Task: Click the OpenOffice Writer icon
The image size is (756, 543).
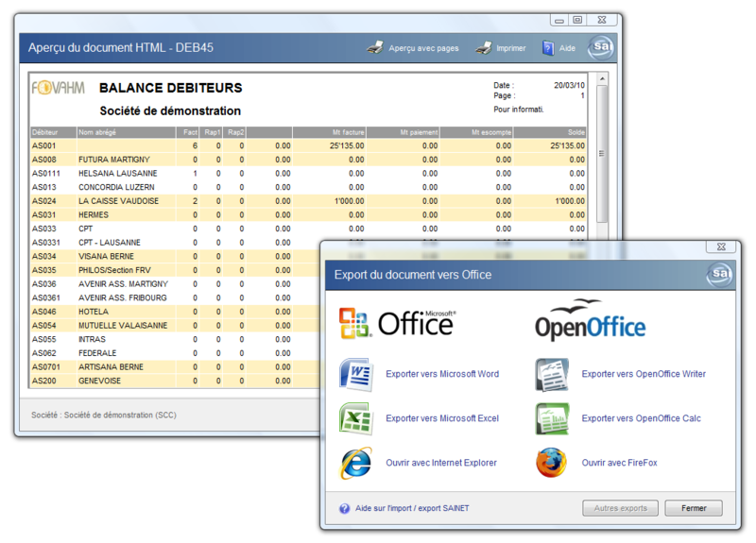Action: (x=552, y=374)
